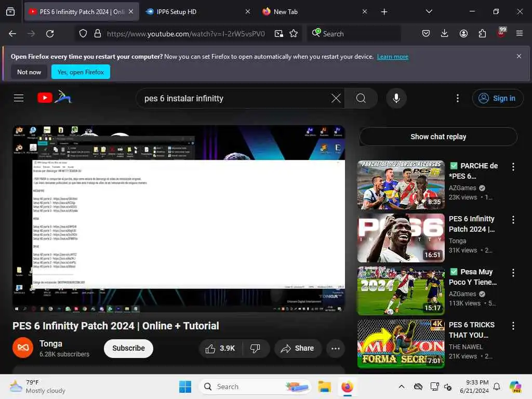The image size is (532, 399).
Task: Share the video
Action: coord(298,349)
